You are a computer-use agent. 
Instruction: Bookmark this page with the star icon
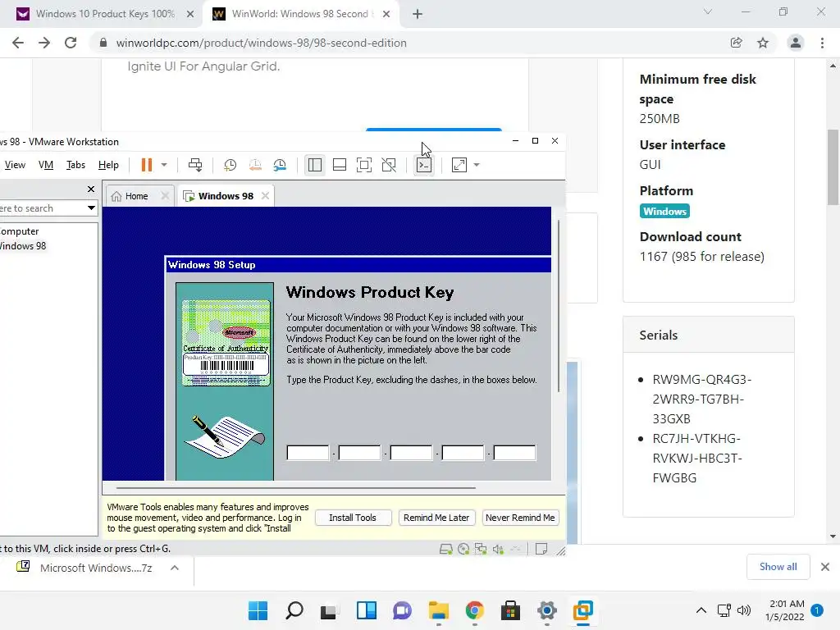(763, 43)
